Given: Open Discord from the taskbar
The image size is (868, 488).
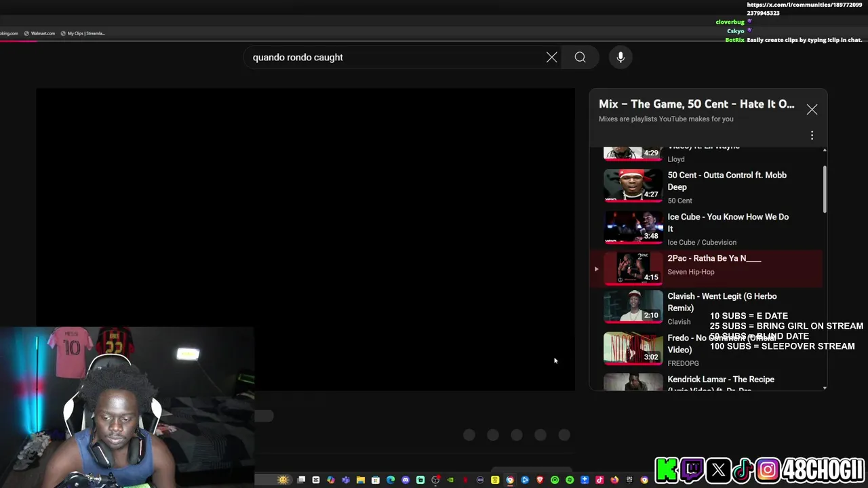Looking at the screenshot, I should click(x=406, y=480).
